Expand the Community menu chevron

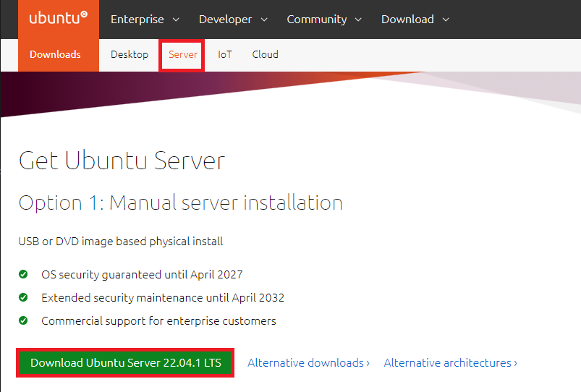click(x=358, y=20)
